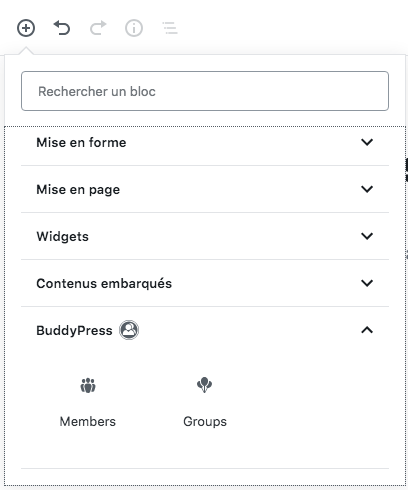Click the Rechercher un bloc field

coord(205,91)
